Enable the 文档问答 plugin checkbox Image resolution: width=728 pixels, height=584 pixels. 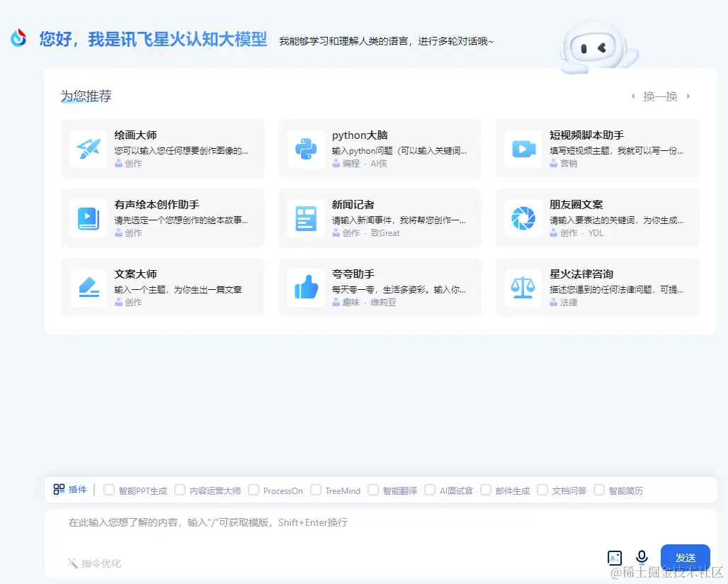[x=542, y=490]
